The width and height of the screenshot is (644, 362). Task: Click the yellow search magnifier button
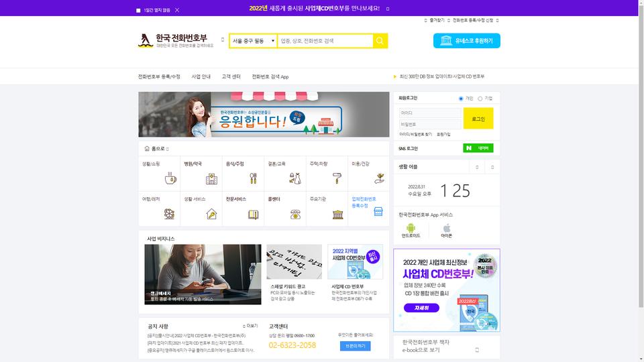[380, 41]
